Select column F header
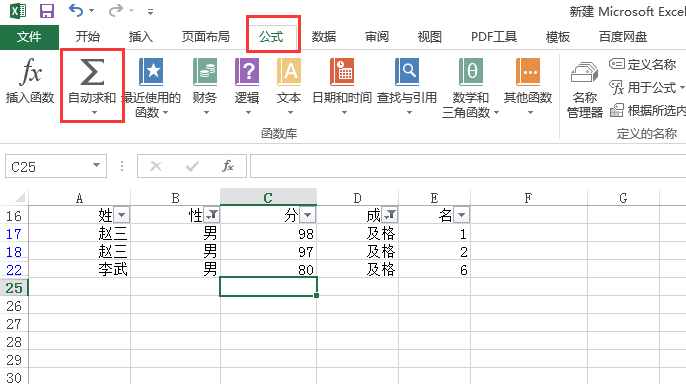 (528, 198)
